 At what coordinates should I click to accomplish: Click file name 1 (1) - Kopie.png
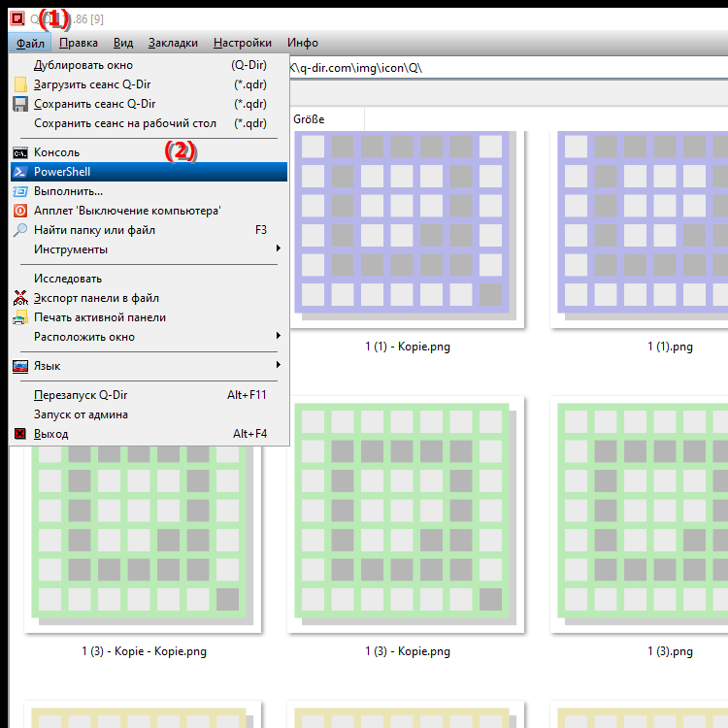click(x=408, y=347)
